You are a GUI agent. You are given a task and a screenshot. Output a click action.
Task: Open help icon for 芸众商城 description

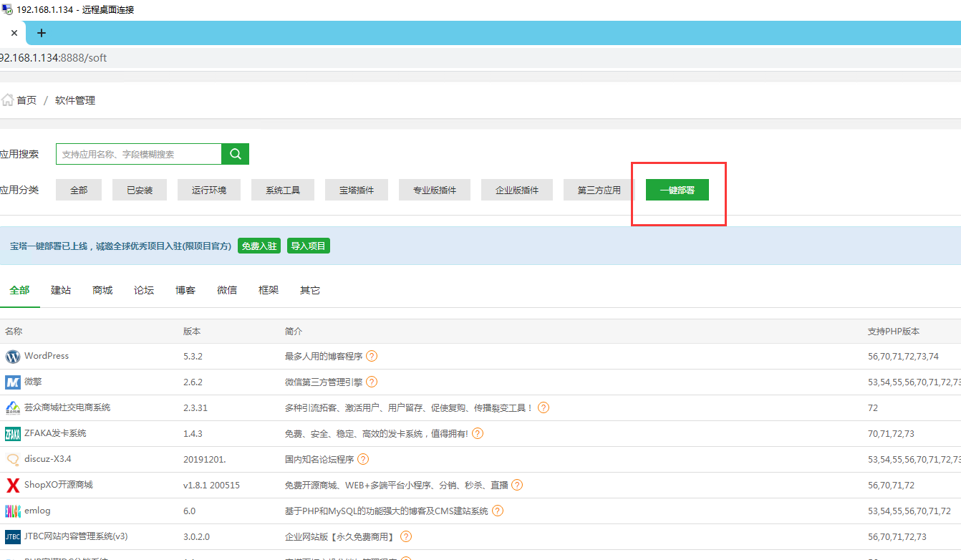[x=544, y=407]
